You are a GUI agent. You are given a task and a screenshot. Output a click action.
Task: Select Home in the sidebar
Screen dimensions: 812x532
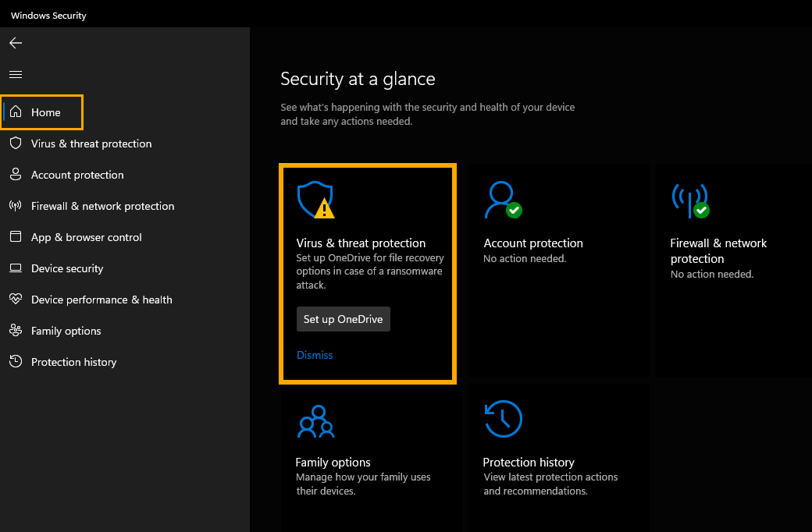42,112
